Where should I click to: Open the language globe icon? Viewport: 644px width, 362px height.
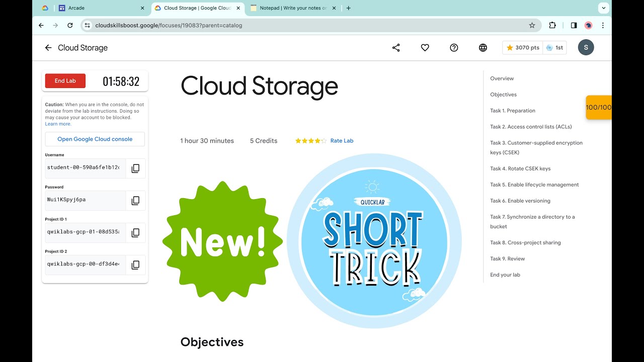(483, 48)
